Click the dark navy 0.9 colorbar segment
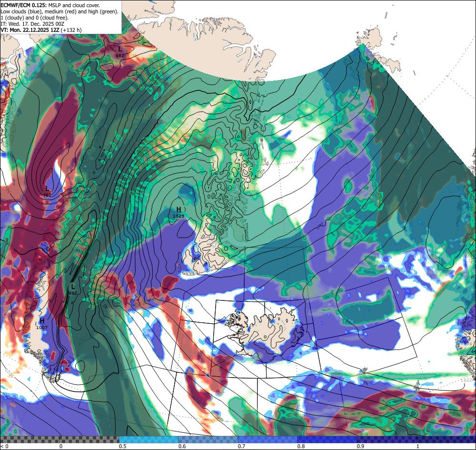Screen dimensions: 476x450 coord(387,440)
